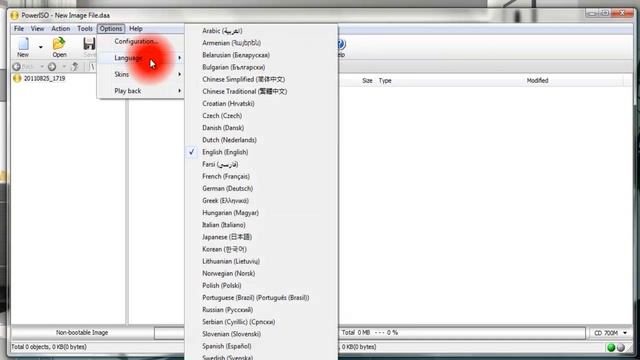
Task: Expand the Skins submenu
Action: [141, 74]
